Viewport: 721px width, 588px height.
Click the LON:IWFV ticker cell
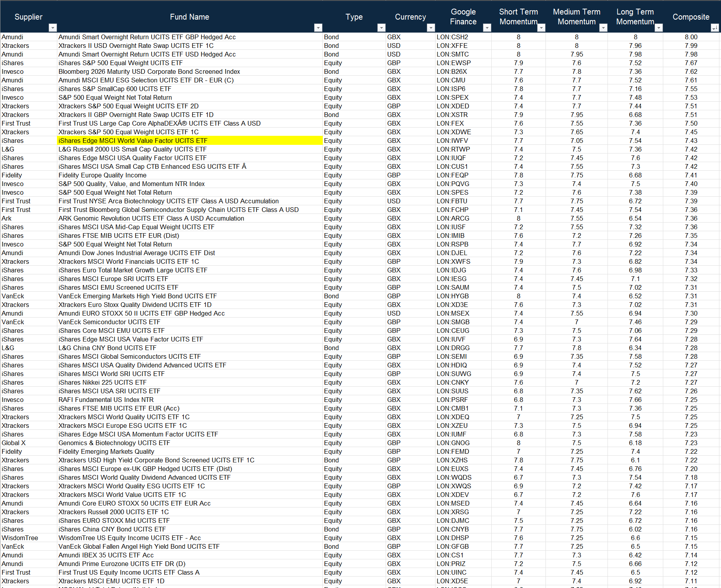coord(463,141)
